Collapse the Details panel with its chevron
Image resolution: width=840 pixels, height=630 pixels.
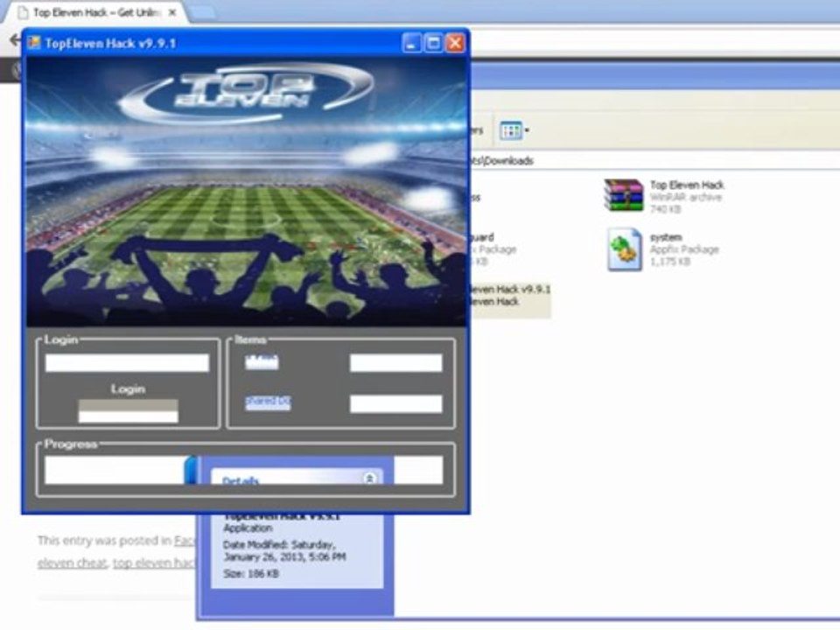(x=369, y=478)
